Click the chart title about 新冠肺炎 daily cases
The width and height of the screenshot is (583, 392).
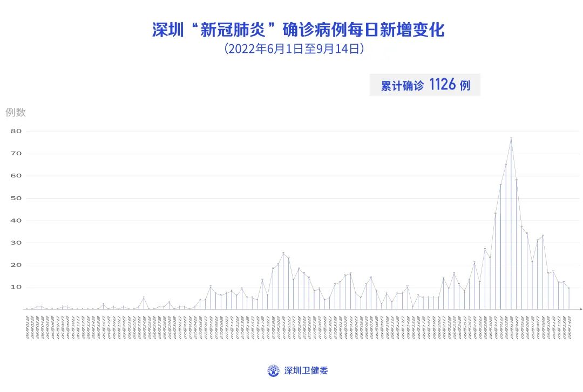(x=298, y=29)
